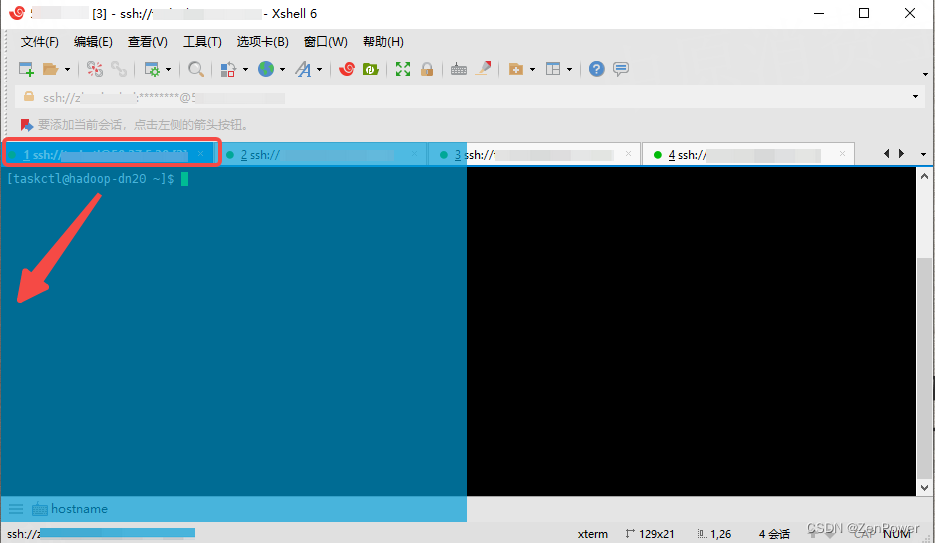Toggle full screen with green arrows icon
The width and height of the screenshot is (935, 543).
(403, 69)
